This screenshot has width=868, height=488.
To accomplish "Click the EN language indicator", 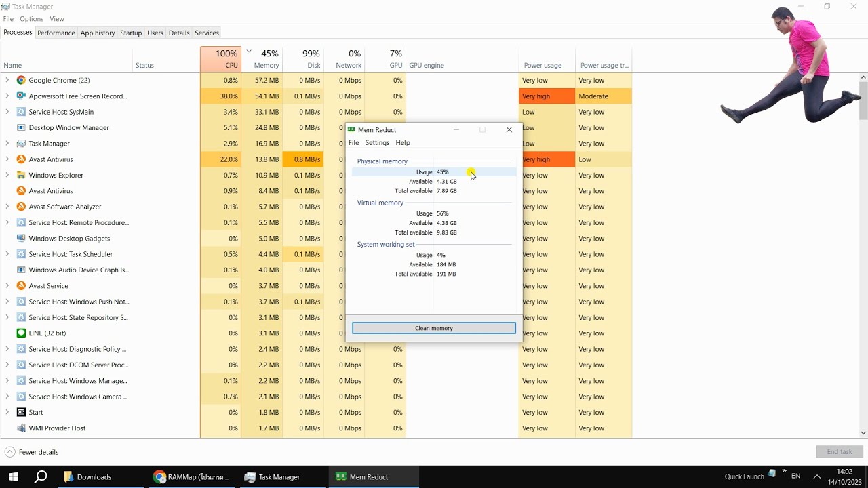I will coord(796,476).
